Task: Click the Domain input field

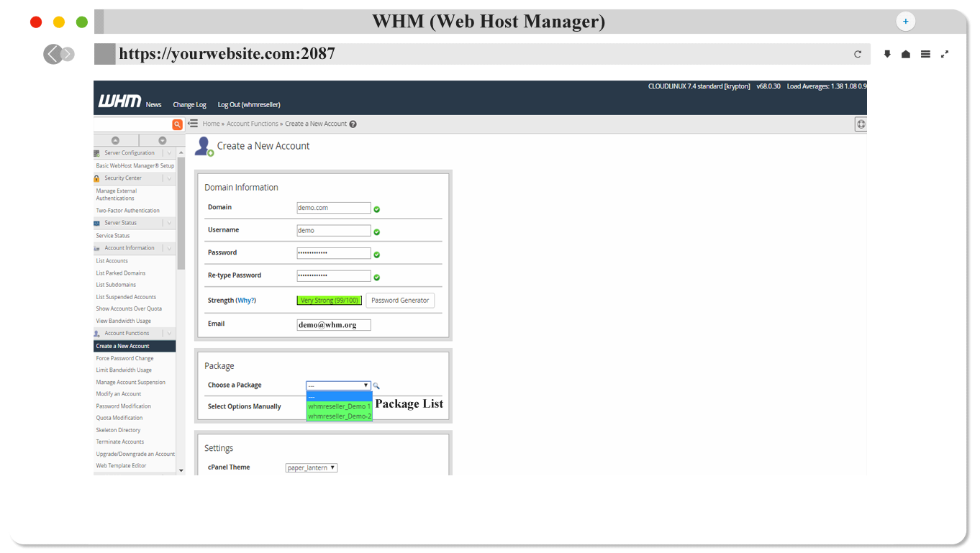Action: [x=334, y=208]
